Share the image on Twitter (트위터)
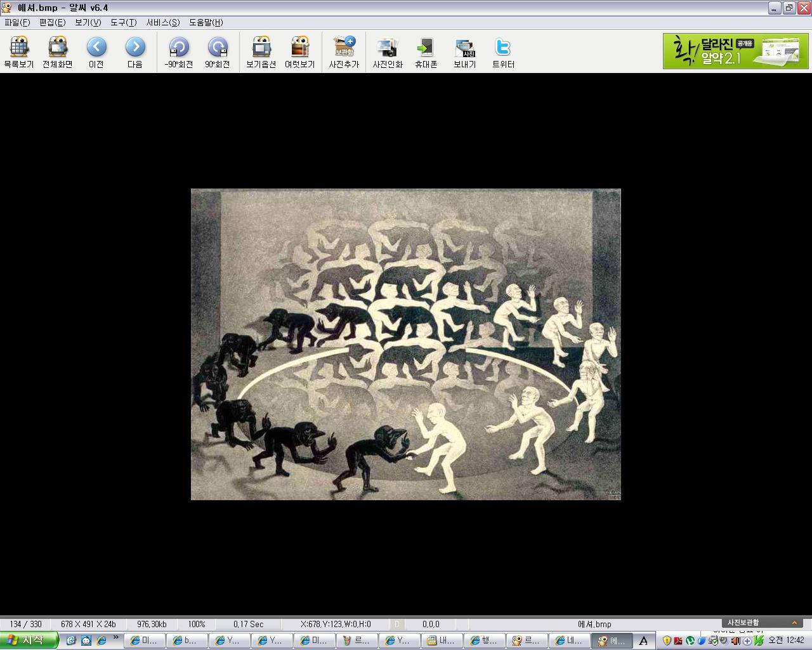This screenshot has height=650, width=812. point(503,52)
